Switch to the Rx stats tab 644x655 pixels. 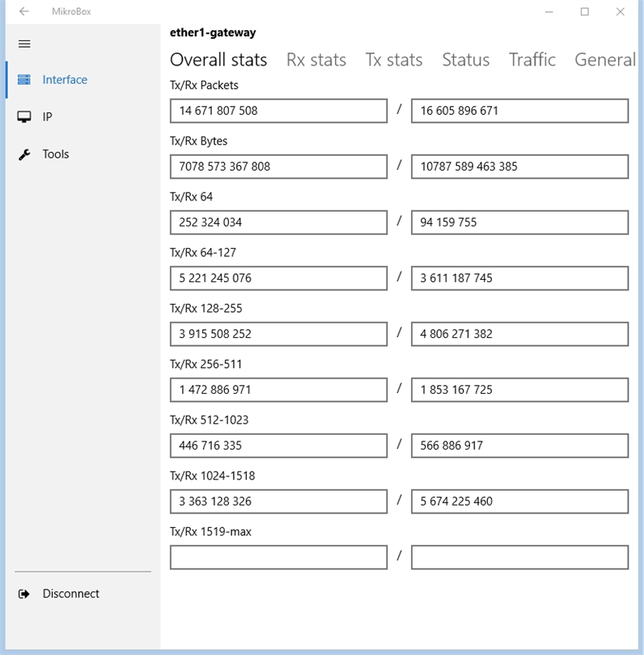click(x=316, y=60)
